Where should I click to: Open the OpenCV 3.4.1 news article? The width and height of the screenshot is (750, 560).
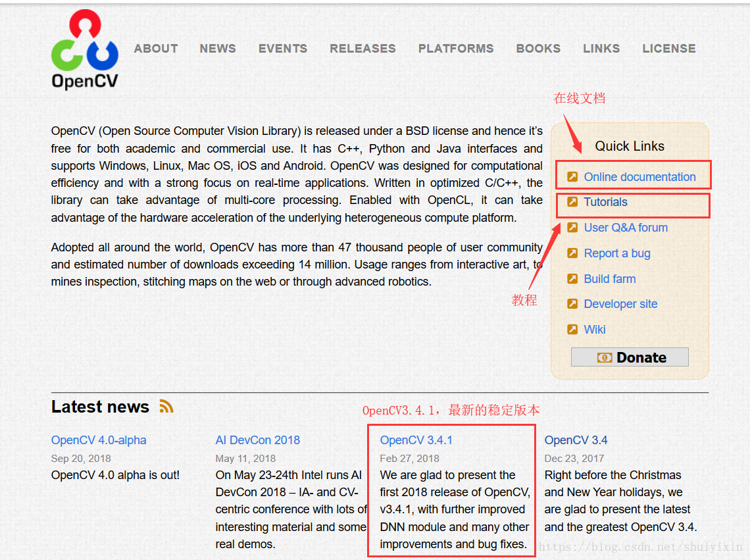[x=416, y=440]
